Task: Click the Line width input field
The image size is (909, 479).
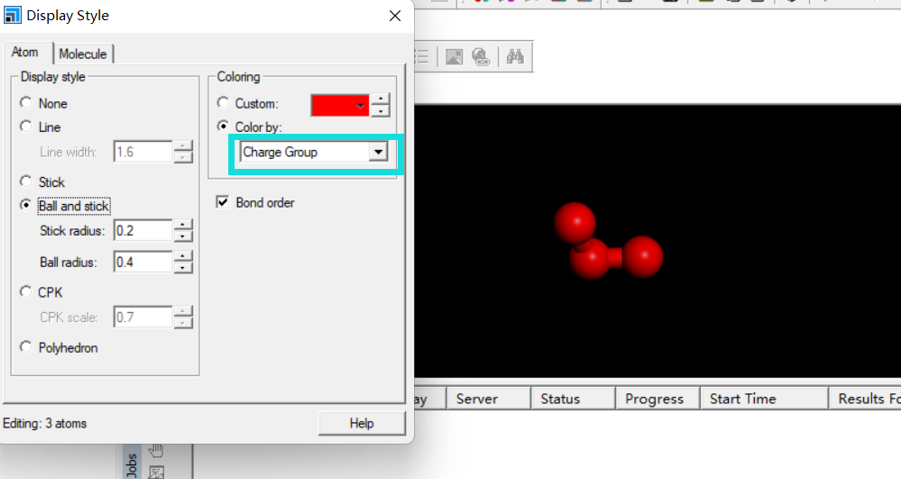Action: 143,152
